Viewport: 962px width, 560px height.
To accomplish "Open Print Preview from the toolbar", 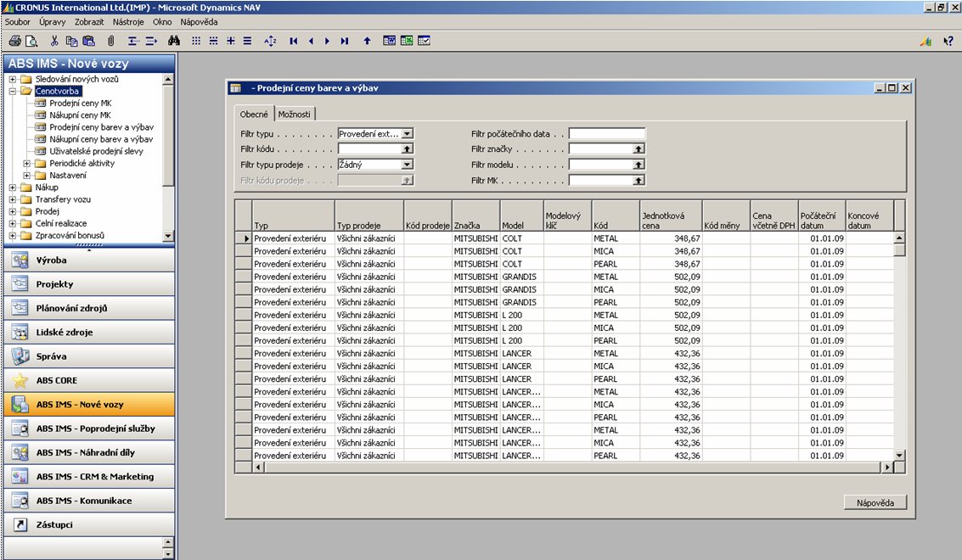I will click(31, 41).
